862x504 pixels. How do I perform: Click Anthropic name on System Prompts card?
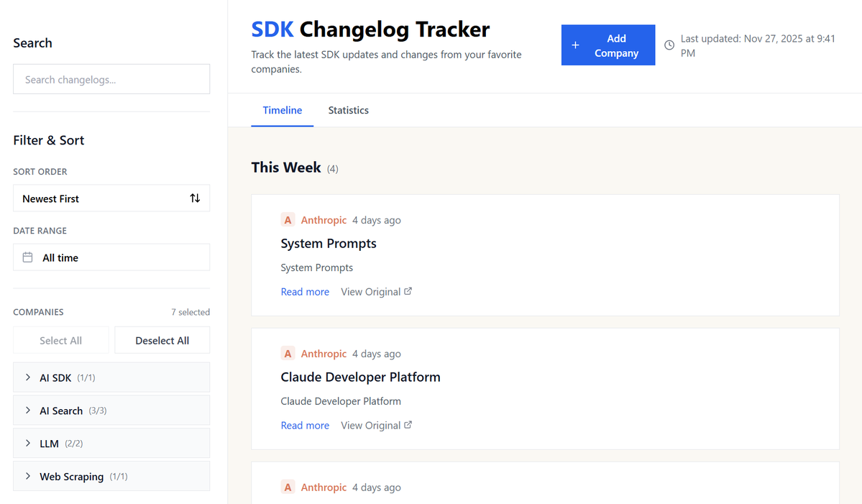click(324, 220)
